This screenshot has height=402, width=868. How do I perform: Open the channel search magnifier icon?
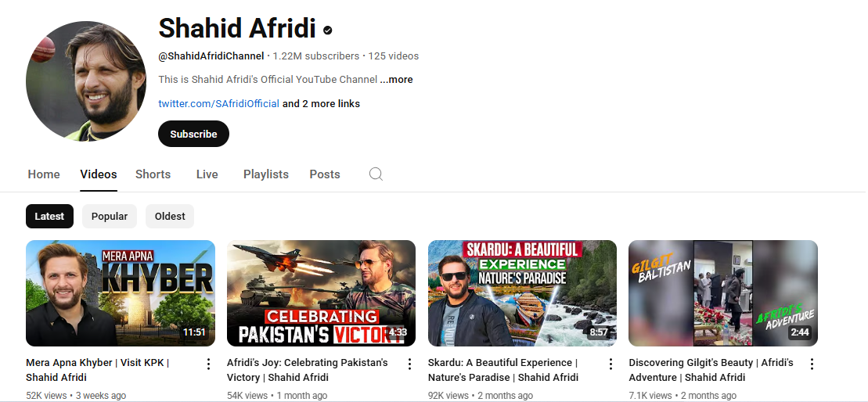pos(376,174)
